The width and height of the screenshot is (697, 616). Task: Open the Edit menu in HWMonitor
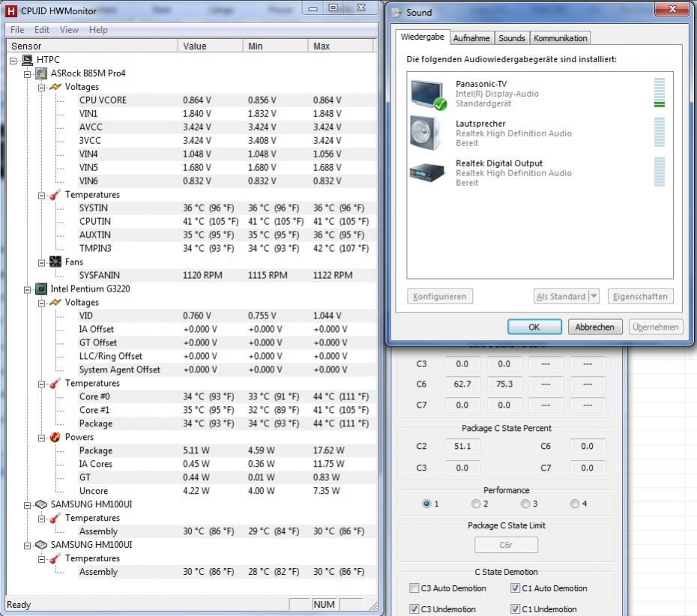tap(42, 30)
